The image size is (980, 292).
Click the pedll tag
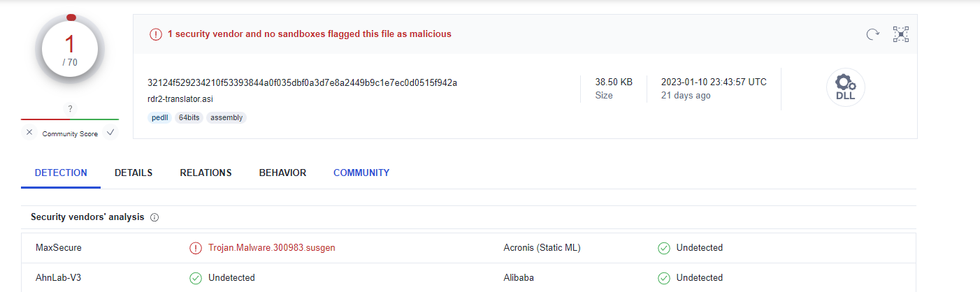160,117
